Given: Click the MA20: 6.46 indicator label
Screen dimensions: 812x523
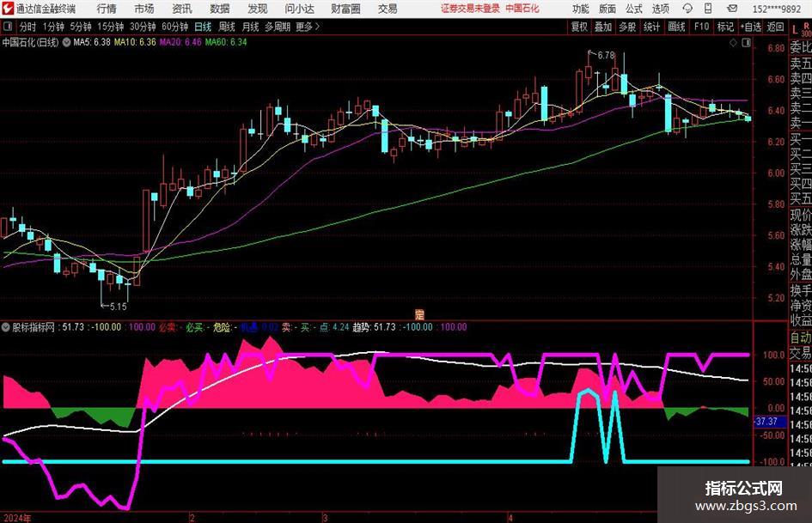Looking at the screenshot, I should click(180, 42).
